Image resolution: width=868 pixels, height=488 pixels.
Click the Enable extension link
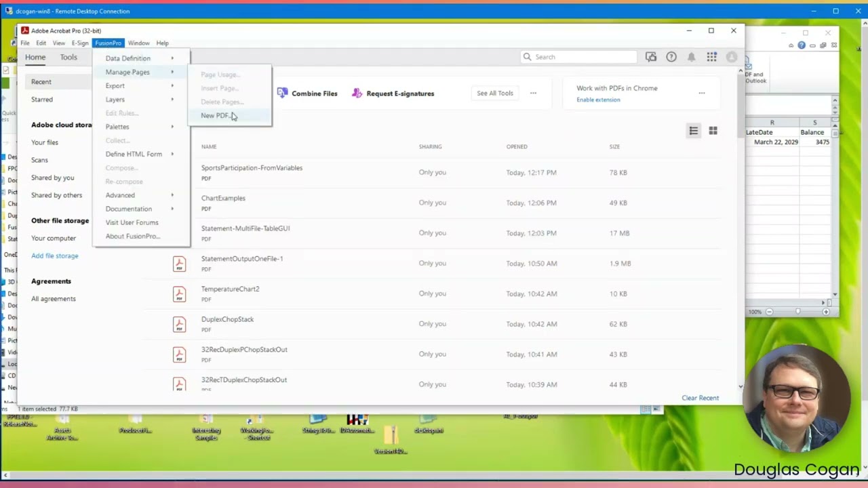point(598,100)
